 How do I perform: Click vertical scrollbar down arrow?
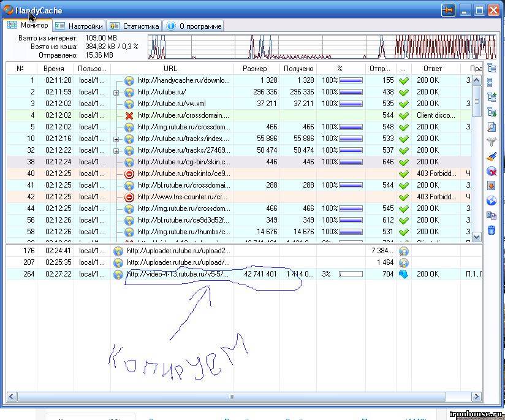(x=477, y=237)
